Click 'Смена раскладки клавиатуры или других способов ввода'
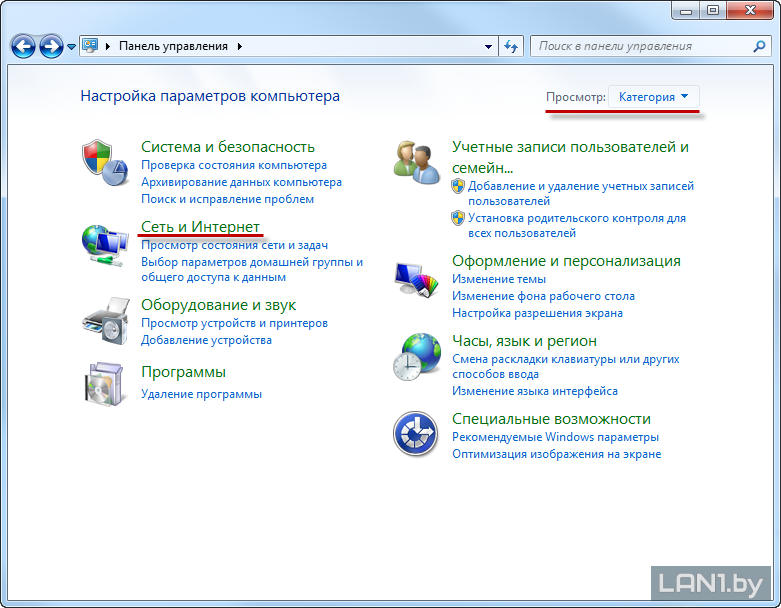The width and height of the screenshot is (781, 608). pos(566,366)
